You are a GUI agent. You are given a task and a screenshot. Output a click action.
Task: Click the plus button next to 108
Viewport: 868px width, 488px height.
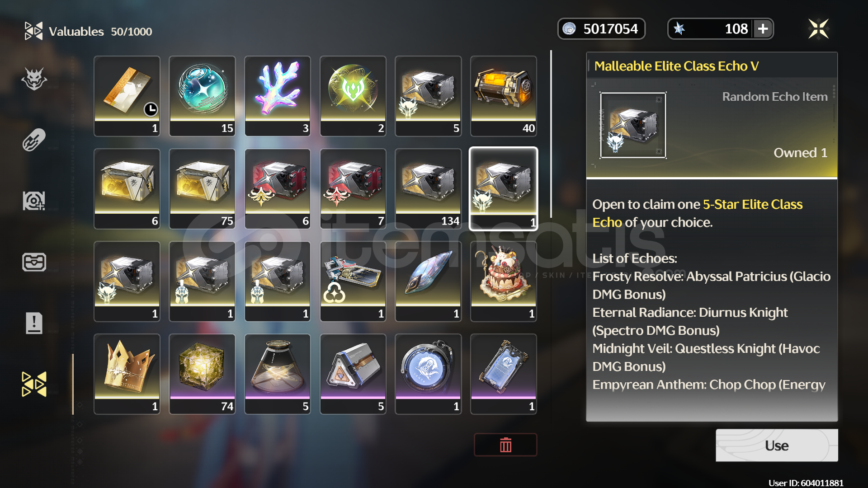pyautogui.click(x=763, y=29)
